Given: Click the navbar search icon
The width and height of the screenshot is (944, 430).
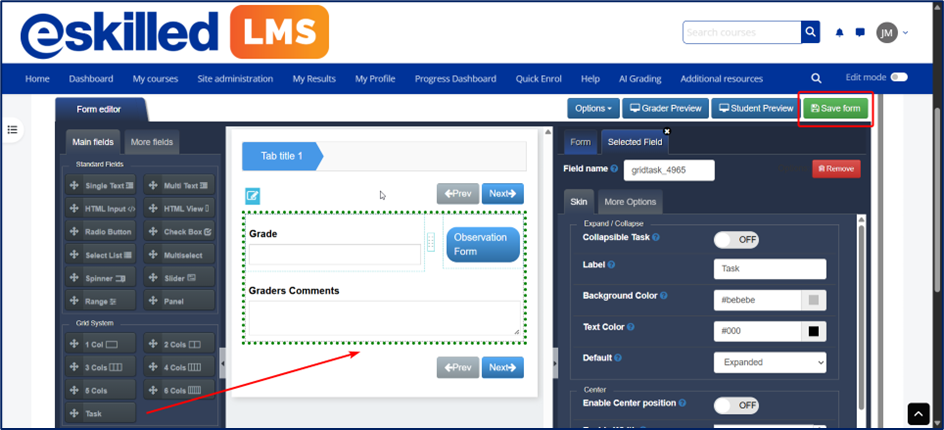Looking at the screenshot, I should 817,78.
